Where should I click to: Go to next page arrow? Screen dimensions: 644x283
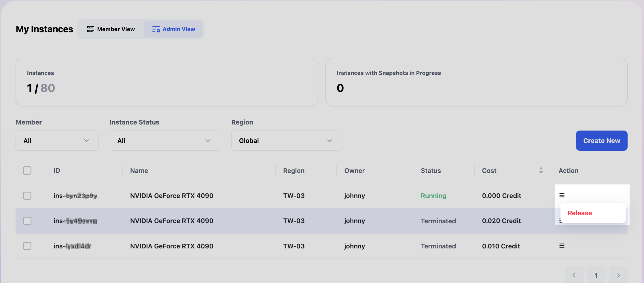[618, 275]
